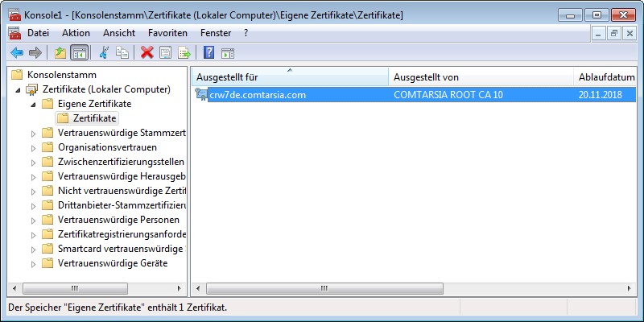Image resolution: width=644 pixels, height=322 pixels.
Task: Select the Zertifikate subfolder under Eigene Zertifikate
Action: [94, 118]
